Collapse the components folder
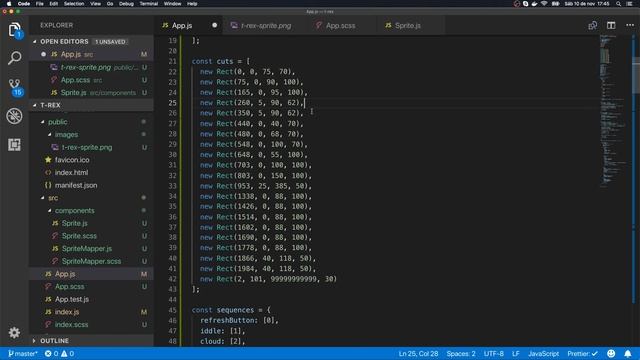The image size is (640, 360). point(49,211)
